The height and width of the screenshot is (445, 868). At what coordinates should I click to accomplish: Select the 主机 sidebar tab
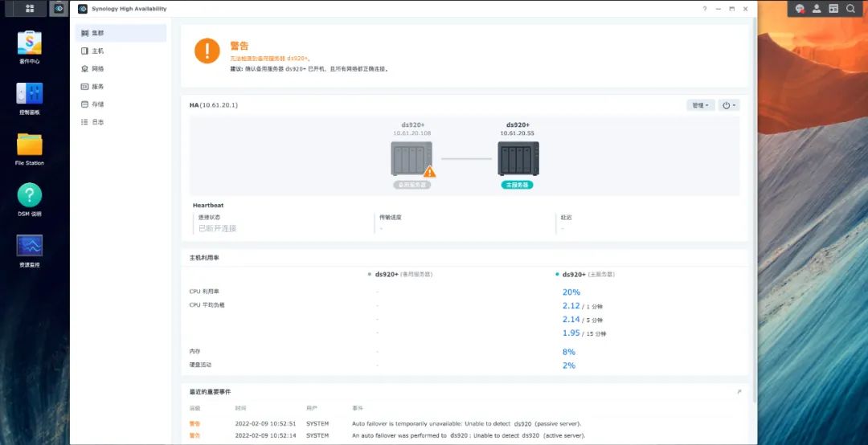coord(121,51)
